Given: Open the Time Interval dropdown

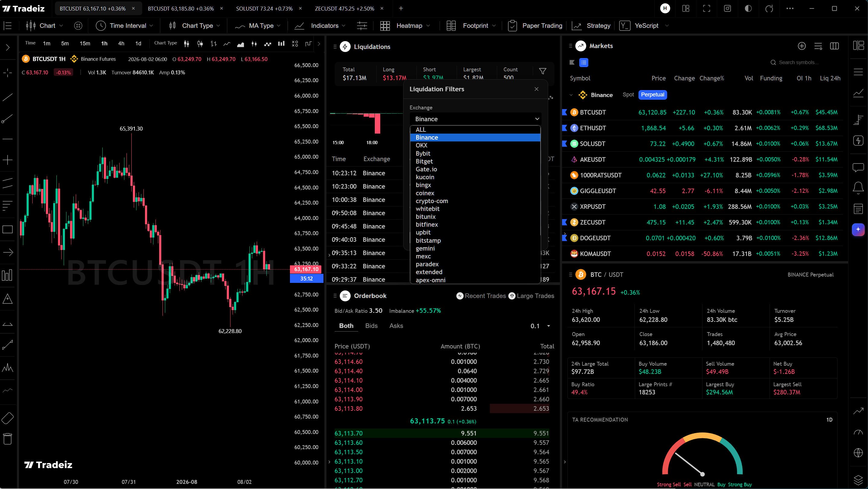Looking at the screenshot, I should pos(125,26).
